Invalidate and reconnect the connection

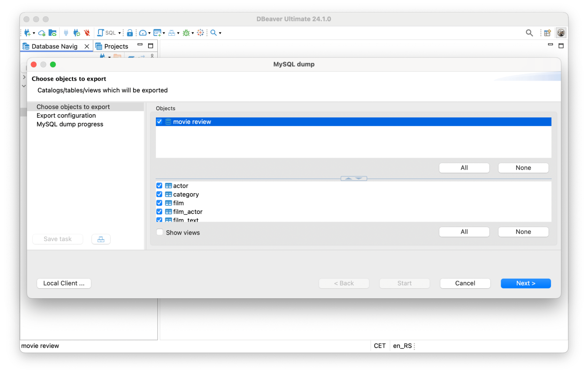[x=77, y=33]
